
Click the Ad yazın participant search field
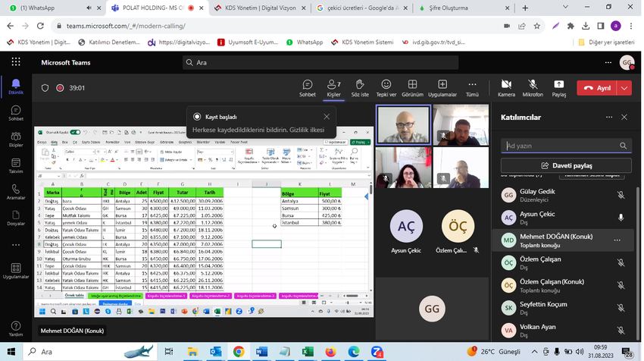point(566,146)
